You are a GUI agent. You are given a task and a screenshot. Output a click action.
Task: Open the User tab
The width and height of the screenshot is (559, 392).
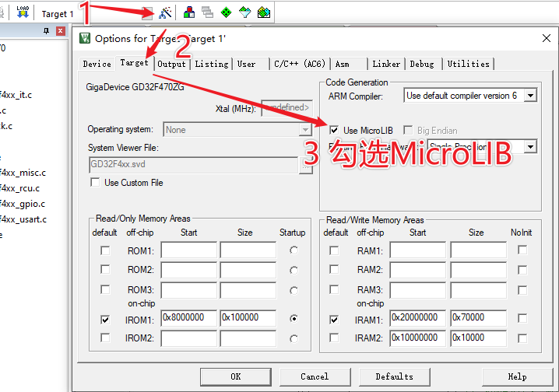tap(246, 64)
